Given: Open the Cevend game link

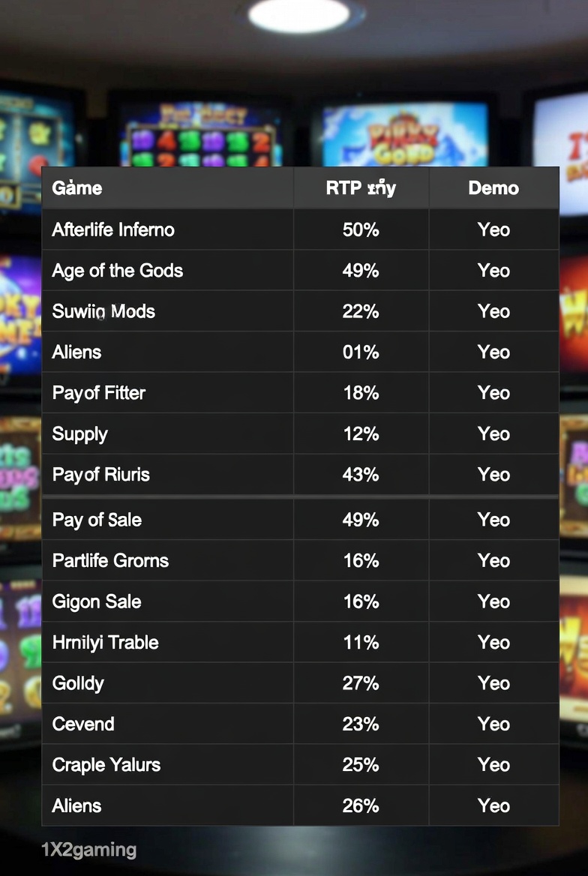Looking at the screenshot, I should coord(83,724).
